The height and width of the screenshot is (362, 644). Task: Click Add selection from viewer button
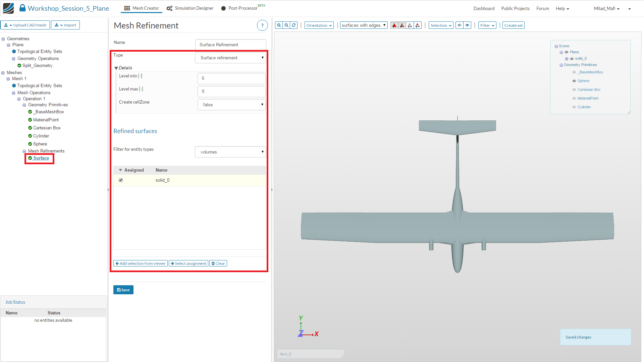tap(141, 263)
